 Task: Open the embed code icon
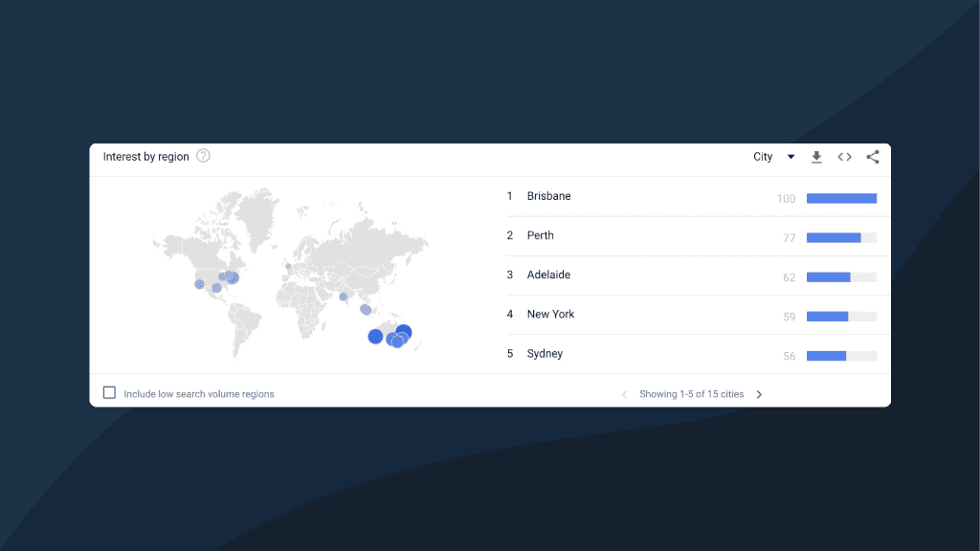844,157
